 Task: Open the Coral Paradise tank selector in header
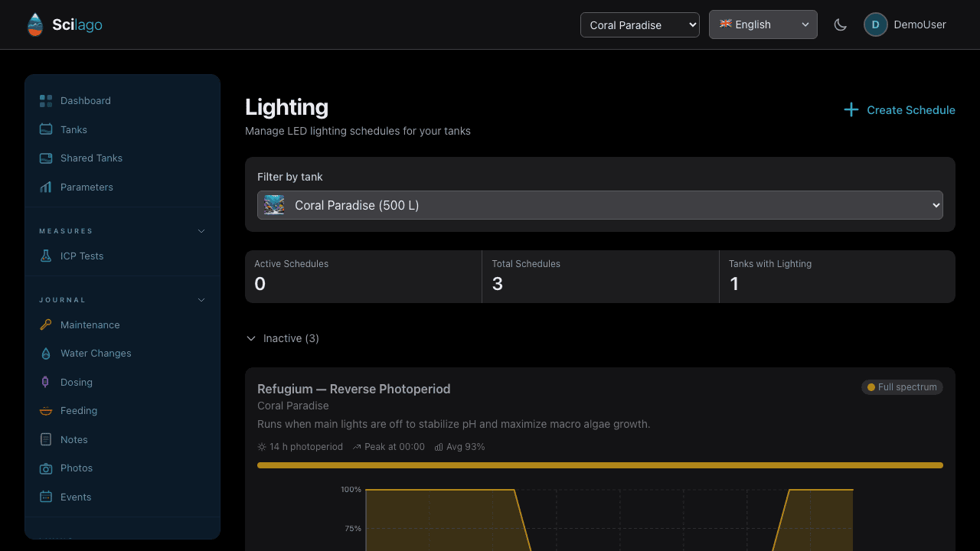640,24
